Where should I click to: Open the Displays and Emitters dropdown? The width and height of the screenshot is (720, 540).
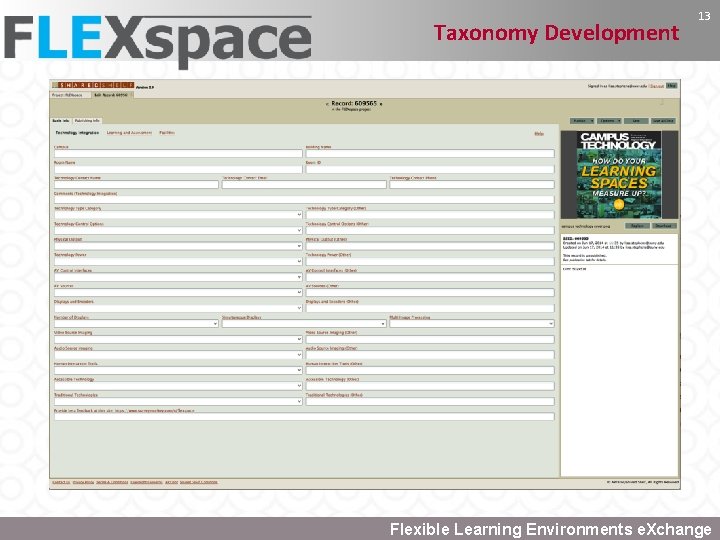pyautogui.click(x=178, y=308)
